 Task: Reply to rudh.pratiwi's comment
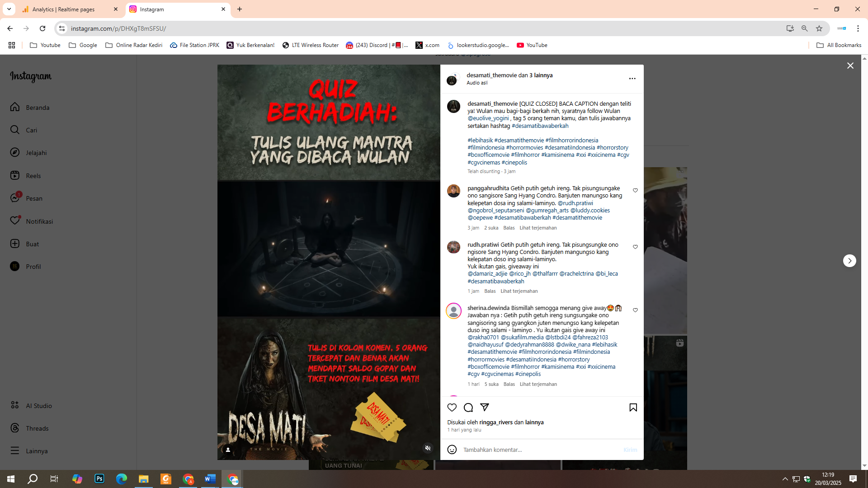490,291
